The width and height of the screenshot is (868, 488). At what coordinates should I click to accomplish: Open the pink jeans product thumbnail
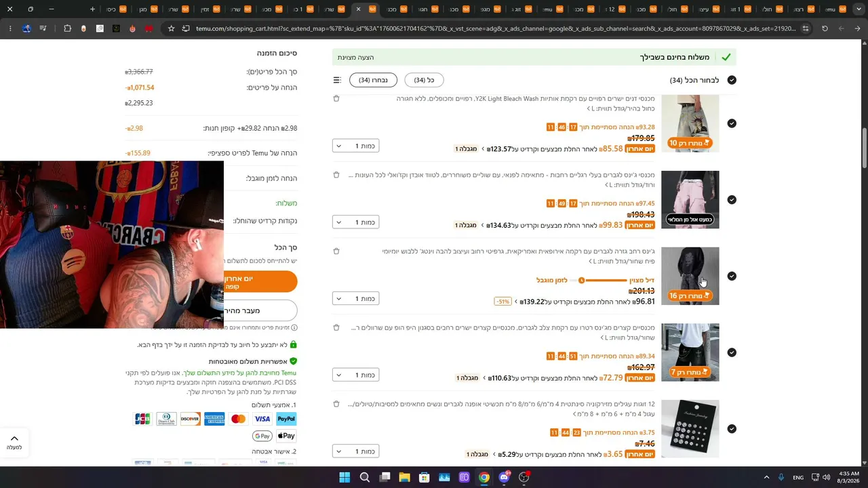tap(690, 200)
